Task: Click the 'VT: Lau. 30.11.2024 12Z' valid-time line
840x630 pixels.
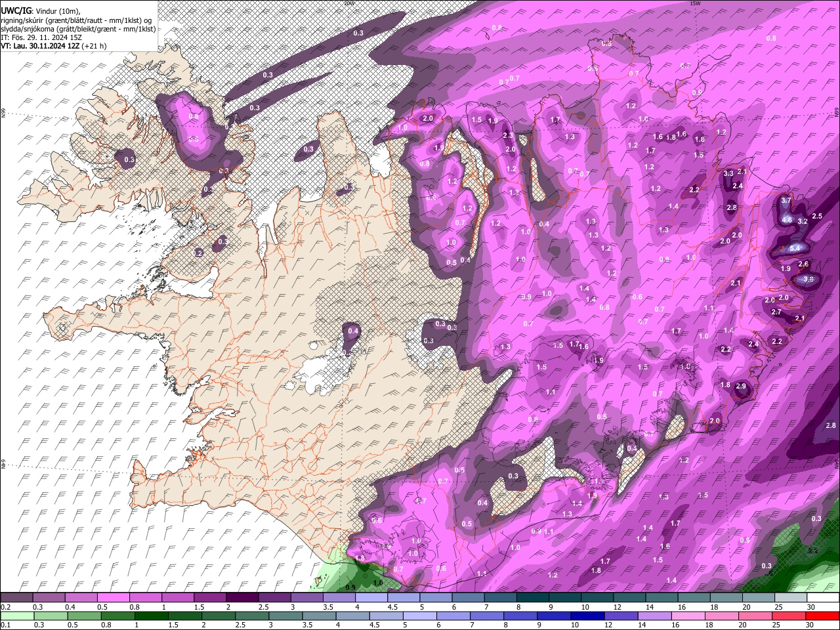Action: point(41,46)
